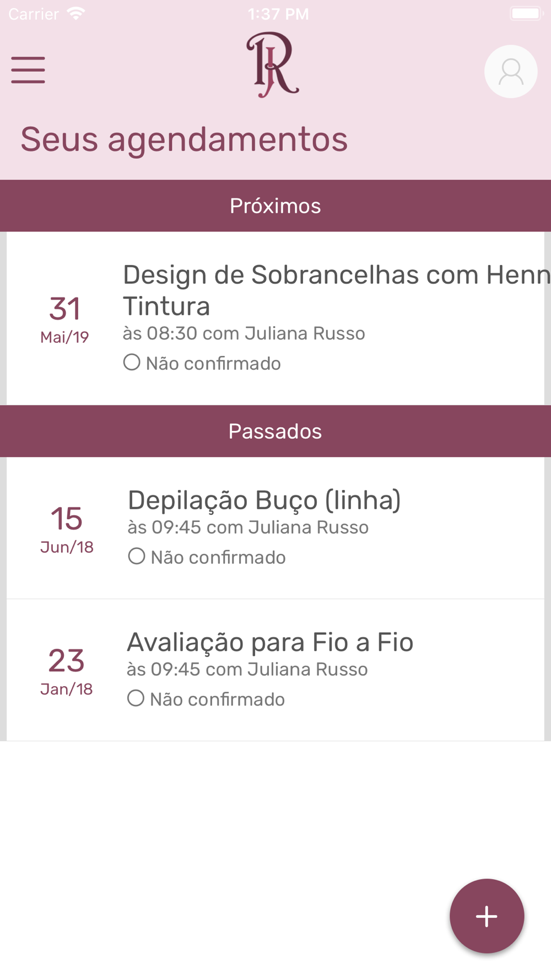Add new appointment with plus button
Screen dimensions: 551x980
point(487,916)
